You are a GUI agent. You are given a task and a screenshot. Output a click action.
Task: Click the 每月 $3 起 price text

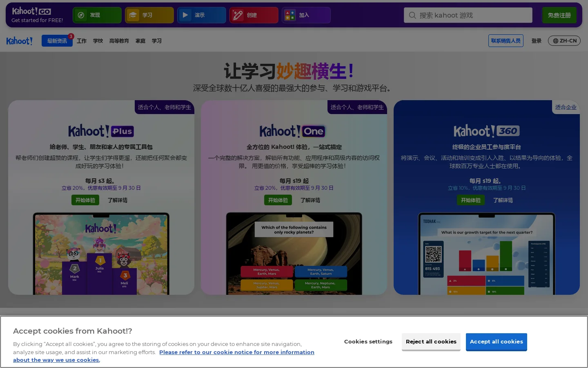click(x=100, y=181)
